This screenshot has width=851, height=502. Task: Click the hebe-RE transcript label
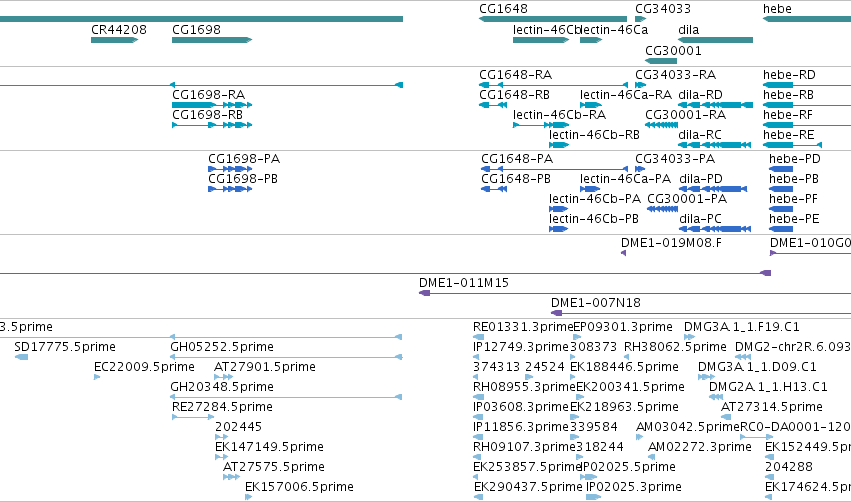(788, 135)
